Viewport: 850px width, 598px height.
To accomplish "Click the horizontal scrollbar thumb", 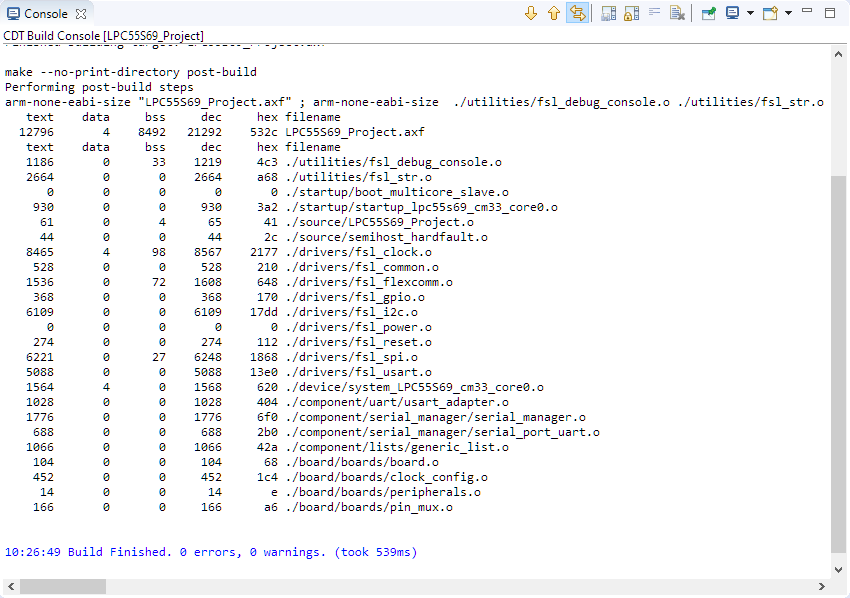I will 63,587.
